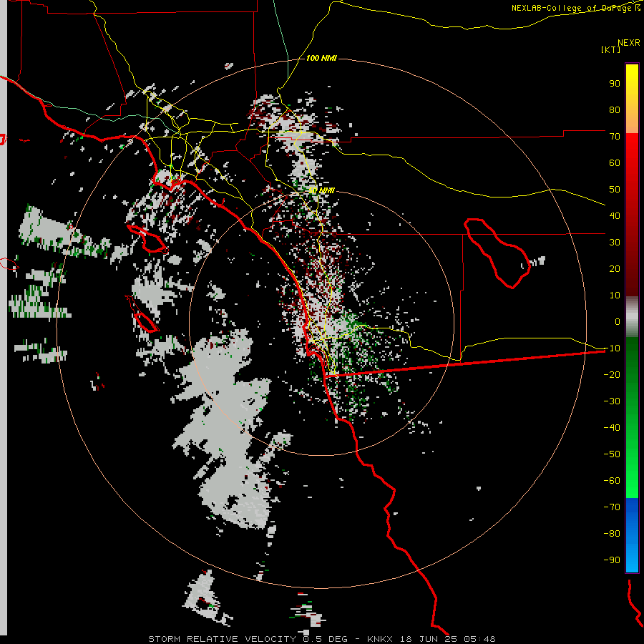Select the -70 scale value
The height and width of the screenshot is (644, 644).
click(x=612, y=507)
